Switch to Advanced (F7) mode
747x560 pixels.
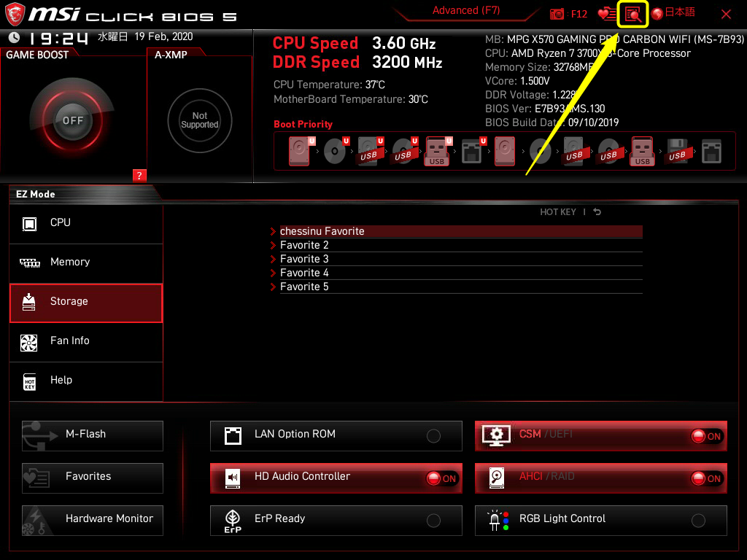tap(466, 10)
